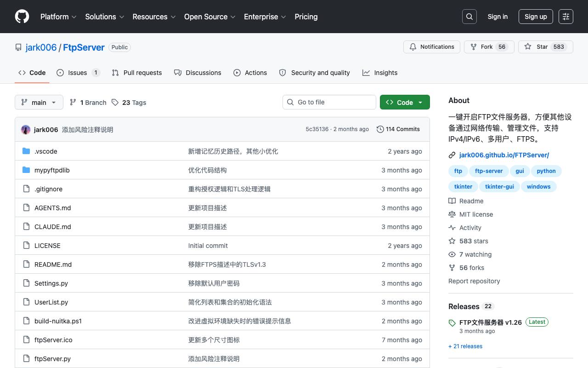Click the fork icon on Fork button

(x=474, y=47)
